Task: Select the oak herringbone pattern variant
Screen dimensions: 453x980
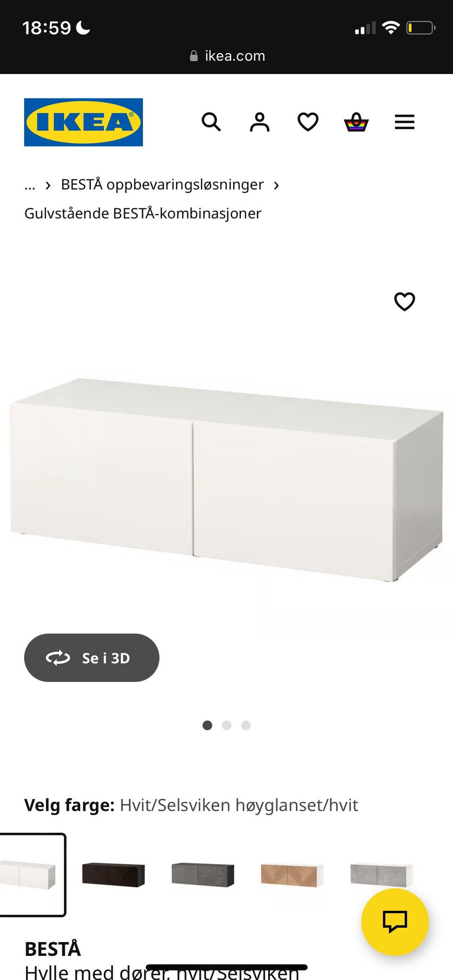Action: click(x=292, y=875)
